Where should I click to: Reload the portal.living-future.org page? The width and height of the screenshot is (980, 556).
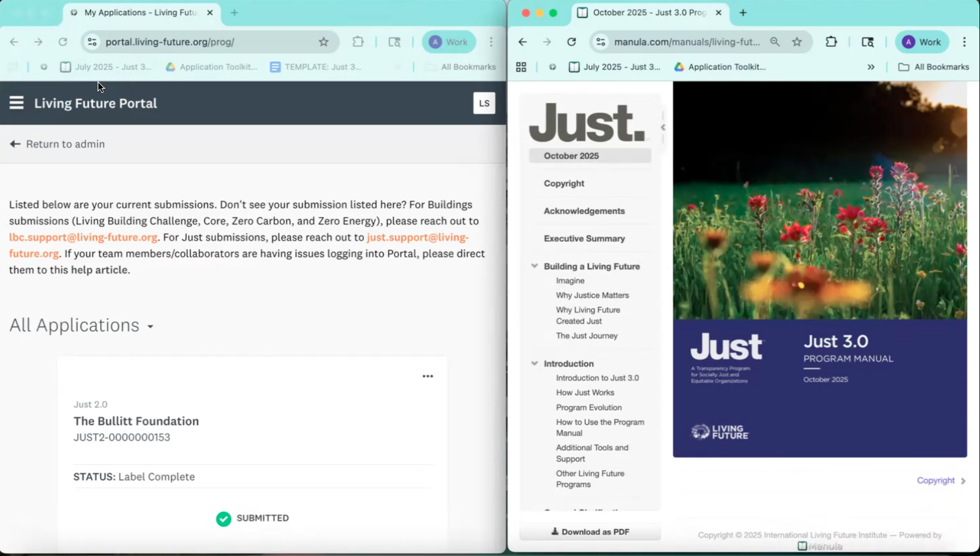click(63, 42)
